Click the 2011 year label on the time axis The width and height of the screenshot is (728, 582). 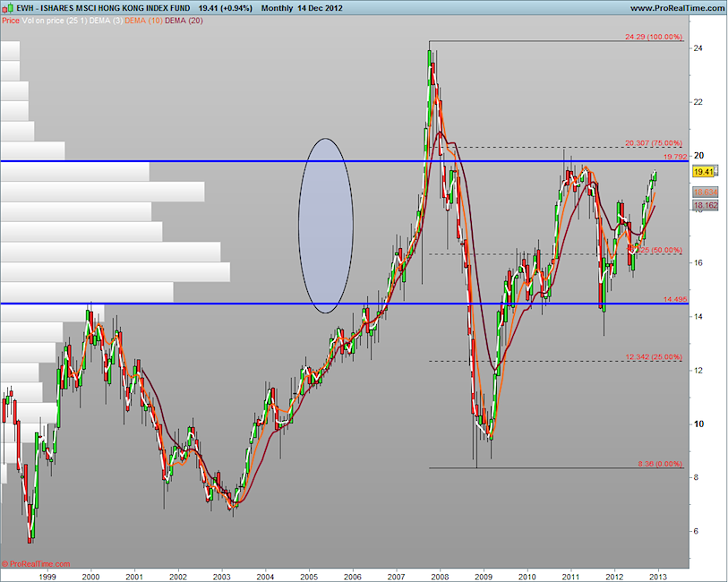571,577
